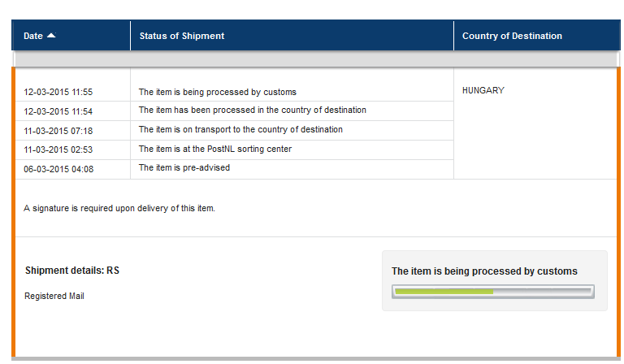Click the 'being processed by customs' table row status
The width and height of the screenshot is (624, 364).
point(218,92)
